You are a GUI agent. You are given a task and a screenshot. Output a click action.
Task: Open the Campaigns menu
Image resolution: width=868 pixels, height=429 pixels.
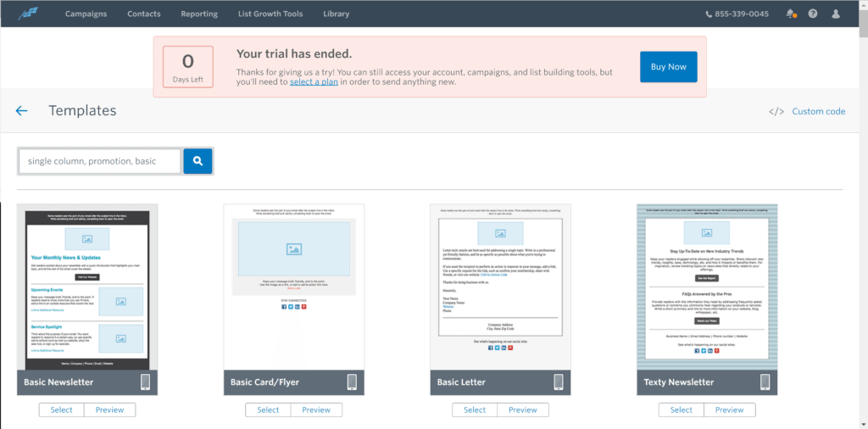86,14
